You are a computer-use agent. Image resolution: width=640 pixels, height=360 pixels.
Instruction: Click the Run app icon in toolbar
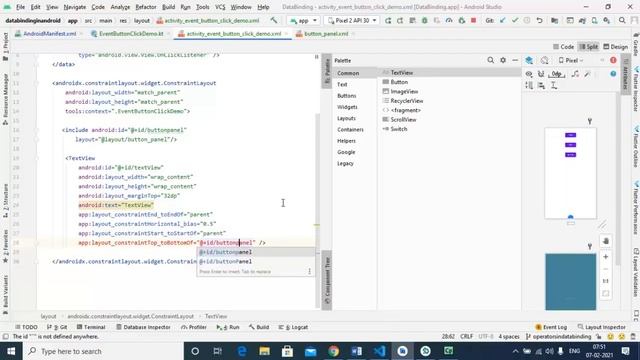point(388,20)
